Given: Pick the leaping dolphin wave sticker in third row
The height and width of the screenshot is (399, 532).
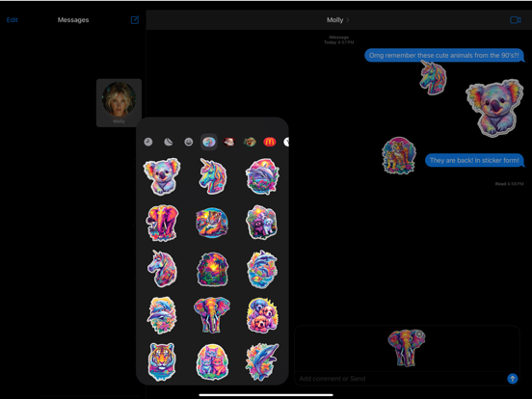Looking at the screenshot, I should [262, 270].
